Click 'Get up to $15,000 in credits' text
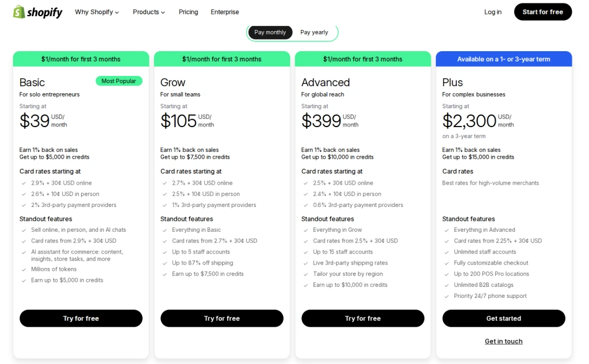Image resolution: width=589 pixels, height=364 pixels. tap(478, 157)
